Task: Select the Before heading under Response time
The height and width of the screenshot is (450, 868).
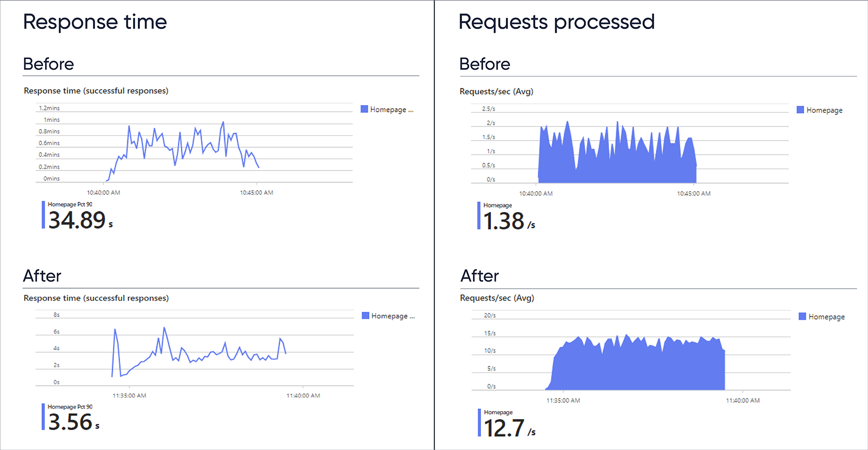Action: coord(48,64)
